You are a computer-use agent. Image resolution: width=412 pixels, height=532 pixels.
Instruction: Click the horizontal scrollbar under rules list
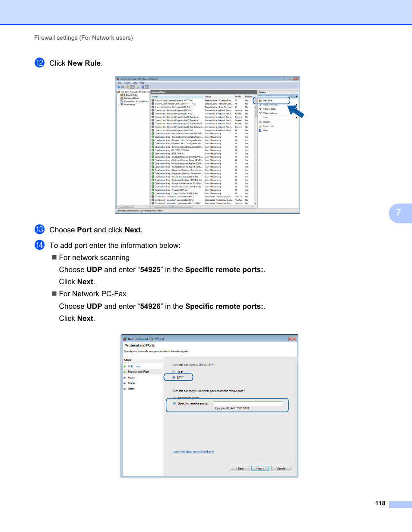203,206
